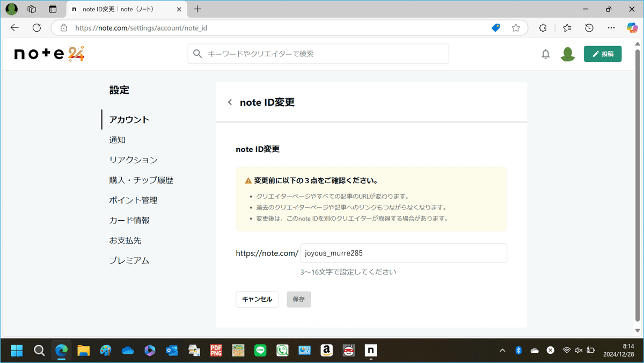This screenshot has width=644, height=363.
Task: Toggle mute via the speaker icon in system tray
Action: 578,350
